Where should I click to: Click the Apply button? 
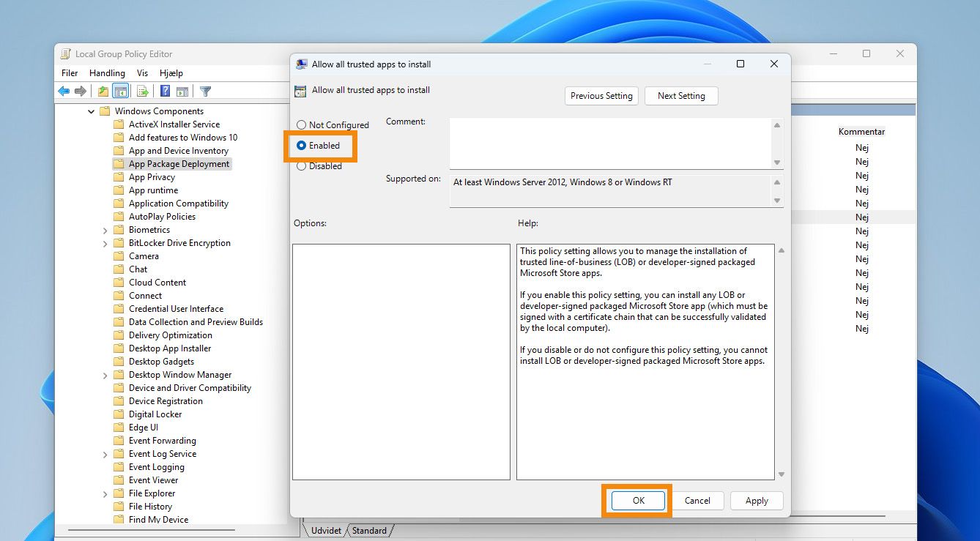pos(757,501)
